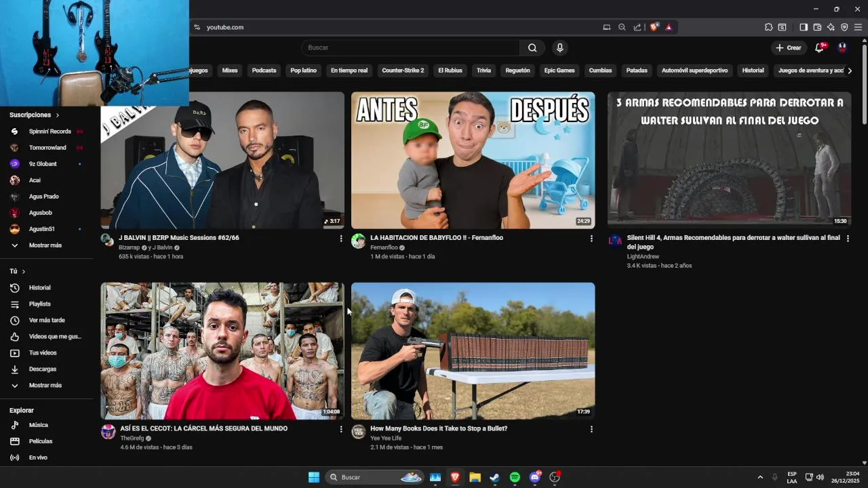This screenshot has width=868, height=488.
Task: Select the Epic Games filter chip
Action: tap(559, 70)
